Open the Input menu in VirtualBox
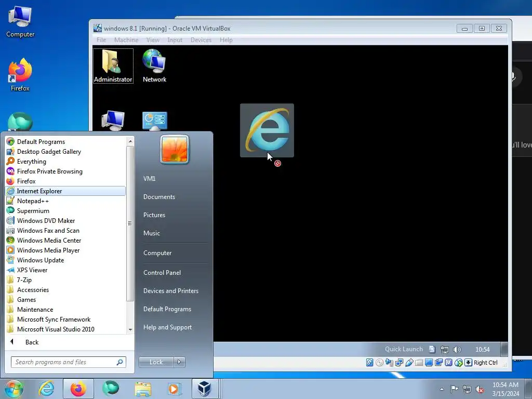532x399 pixels. (x=175, y=40)
